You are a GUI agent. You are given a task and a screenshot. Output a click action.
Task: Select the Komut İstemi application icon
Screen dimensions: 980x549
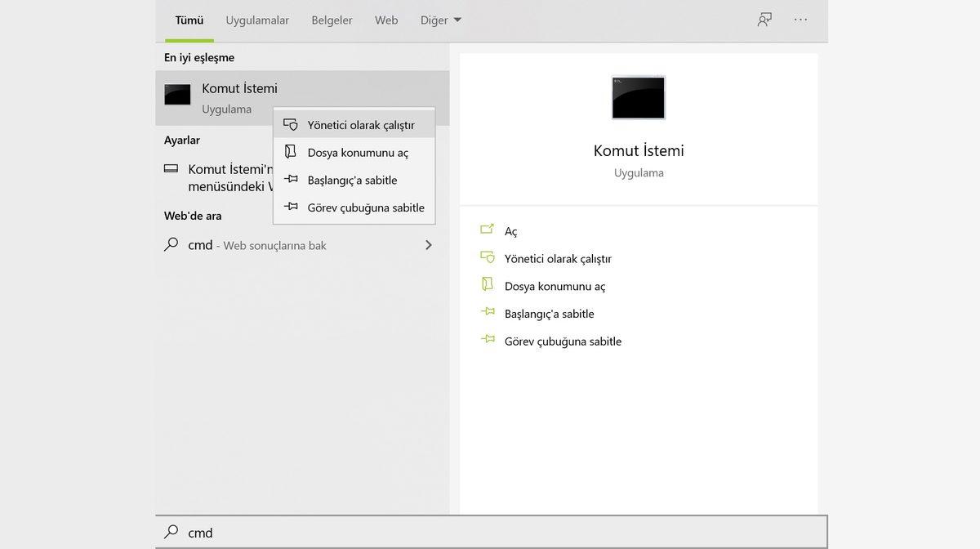(x=177, y=94)
